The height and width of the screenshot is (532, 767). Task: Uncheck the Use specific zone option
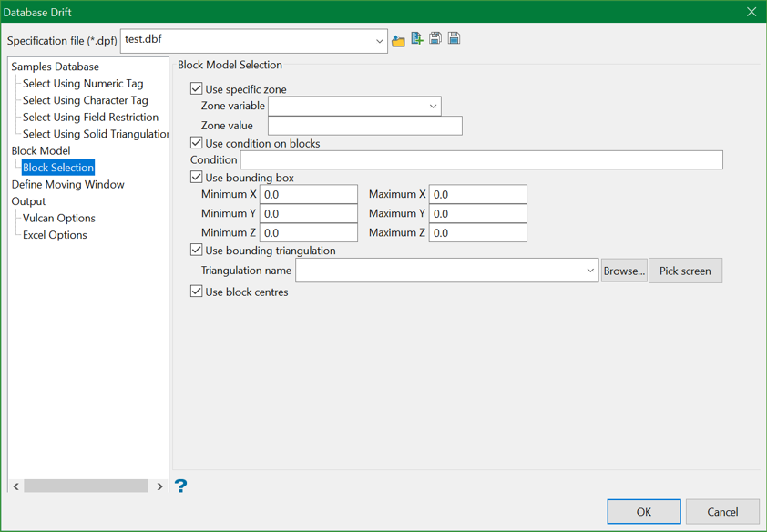(196, 87)
